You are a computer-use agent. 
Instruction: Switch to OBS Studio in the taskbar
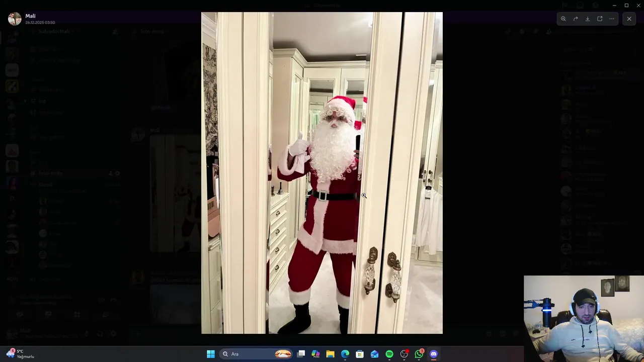[x=404, y=354]
